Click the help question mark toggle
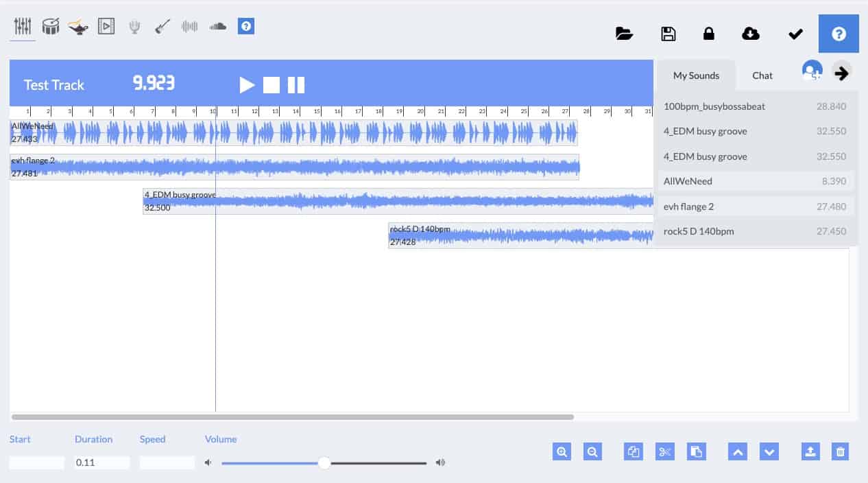The width and height of the screenshot is (868, 483). pyautogui.click(x=839, y=33)
